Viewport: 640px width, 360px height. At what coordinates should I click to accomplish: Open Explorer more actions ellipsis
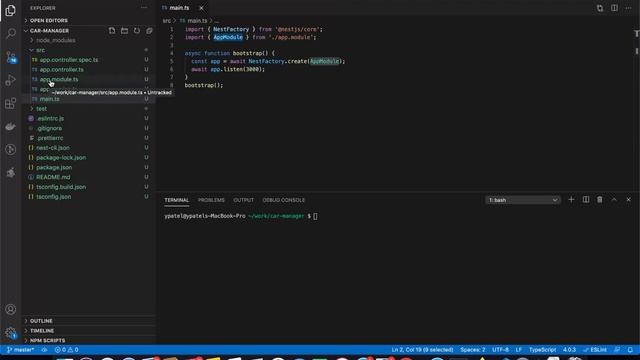(144, 8)
